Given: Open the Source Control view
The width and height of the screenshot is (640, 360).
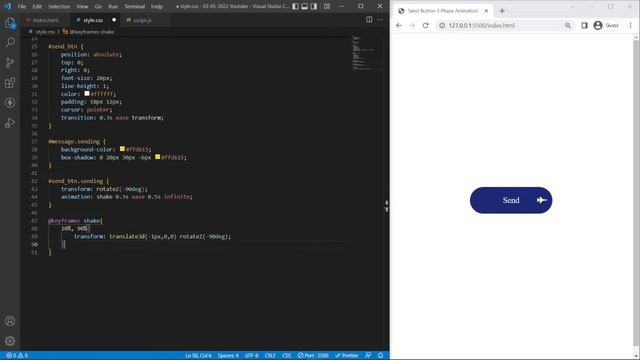Looking at the screenshot, I should 10,62.
